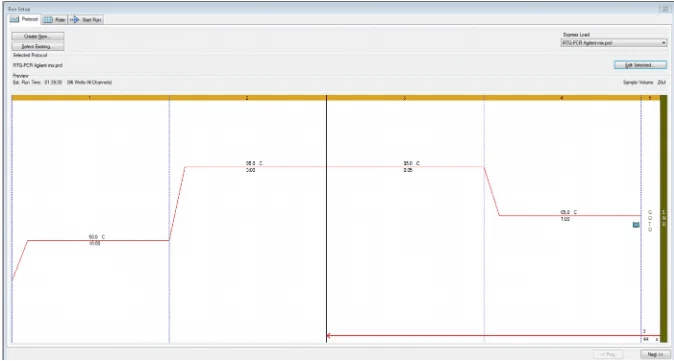Click the Select Existing protocol button
The width and height of the screenshot is (674, 361).
38,46
